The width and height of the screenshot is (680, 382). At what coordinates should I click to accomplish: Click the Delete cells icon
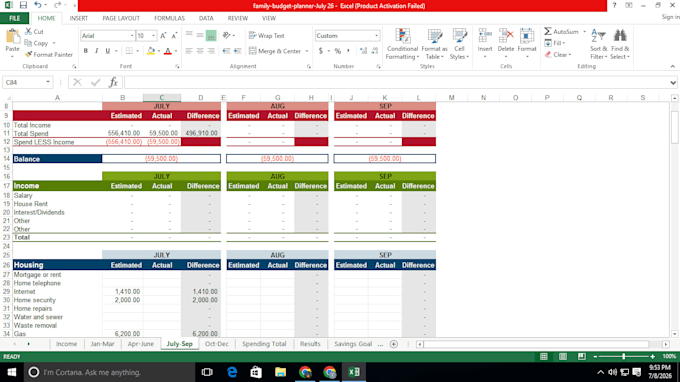[506, 36]
